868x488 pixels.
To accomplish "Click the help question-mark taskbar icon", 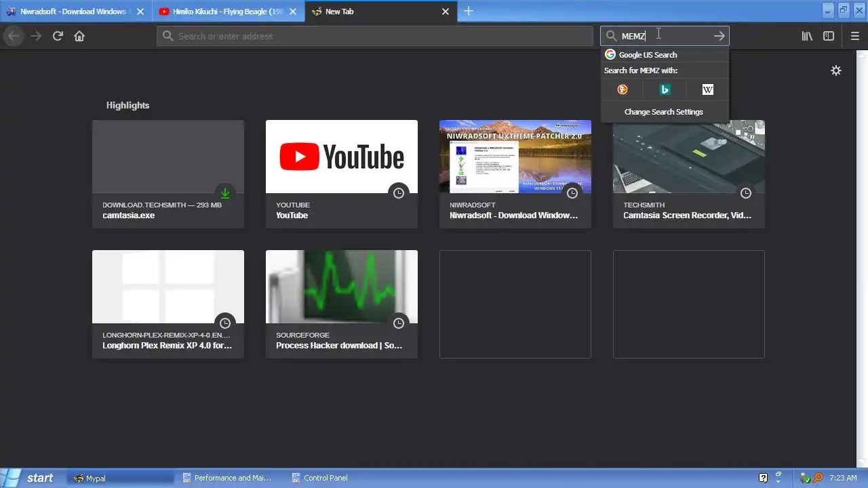I will (x=763, y=478).
